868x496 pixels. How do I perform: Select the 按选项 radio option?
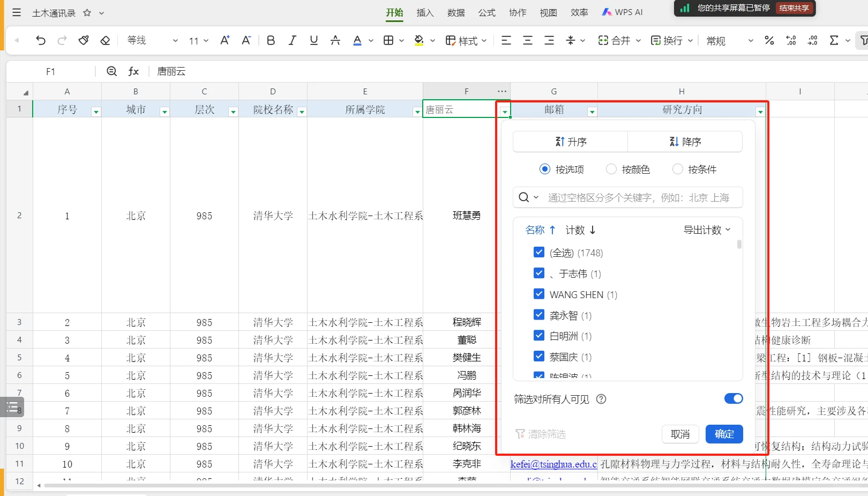(x=545, y=169)
